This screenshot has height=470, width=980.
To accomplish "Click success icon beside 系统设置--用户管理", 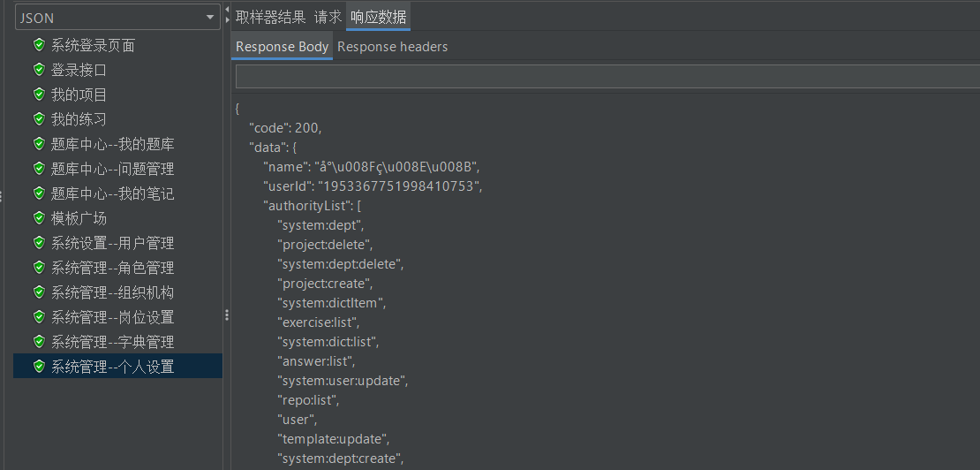I will [40, 242].
